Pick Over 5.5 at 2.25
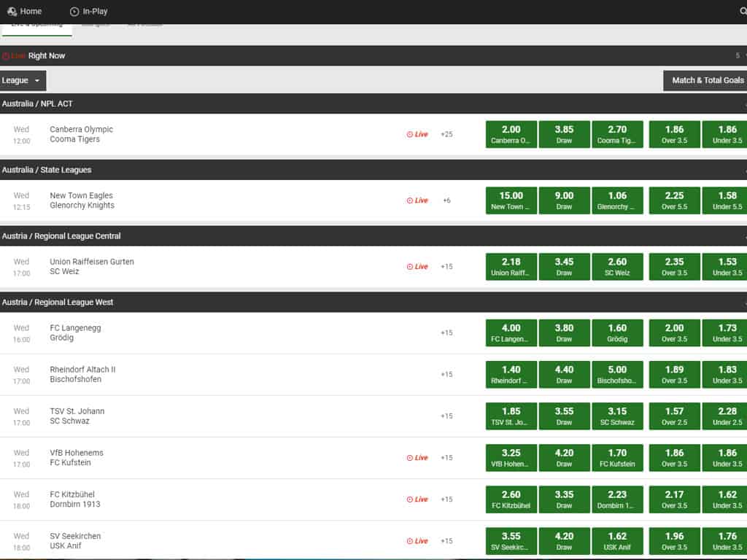 675,201
